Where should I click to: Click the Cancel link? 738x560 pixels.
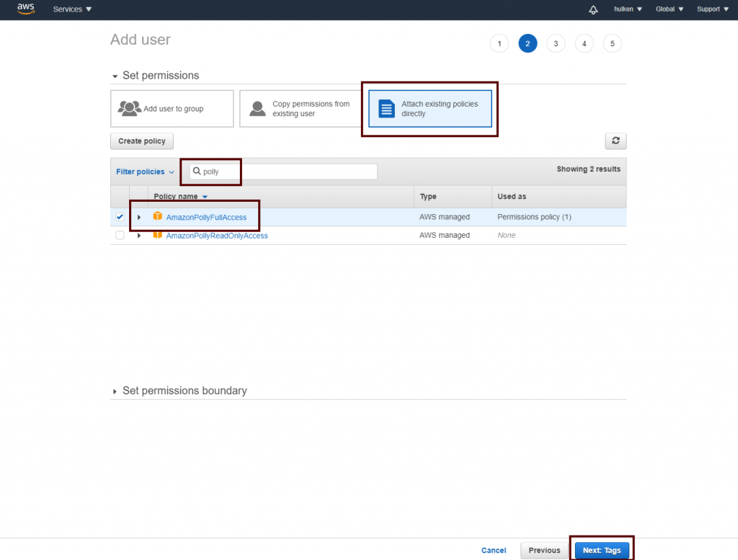(494, 550)
